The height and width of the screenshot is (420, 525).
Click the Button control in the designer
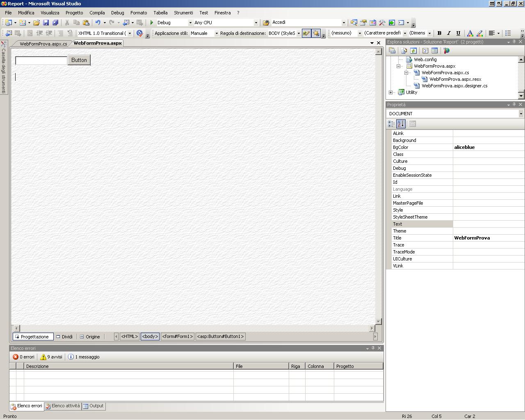point(79,60)
